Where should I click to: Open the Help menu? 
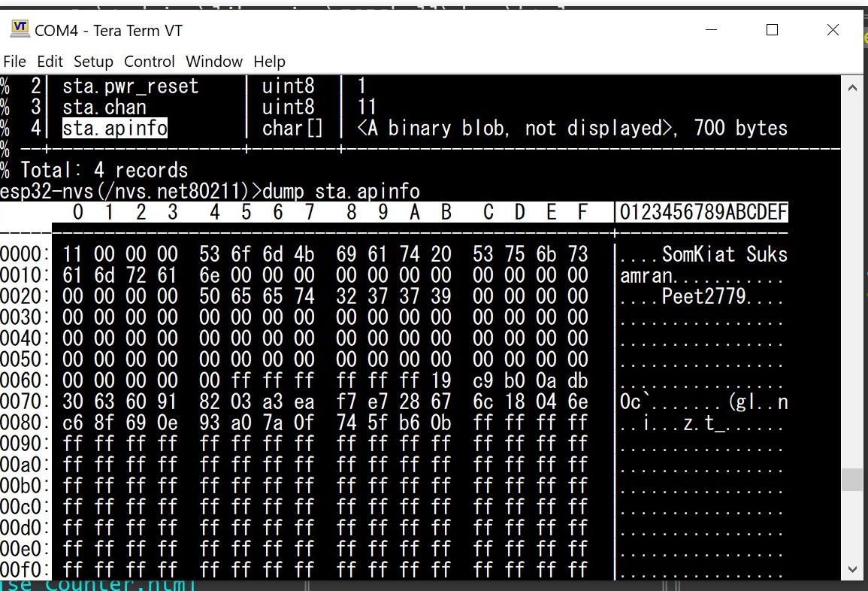coord(269,62)
